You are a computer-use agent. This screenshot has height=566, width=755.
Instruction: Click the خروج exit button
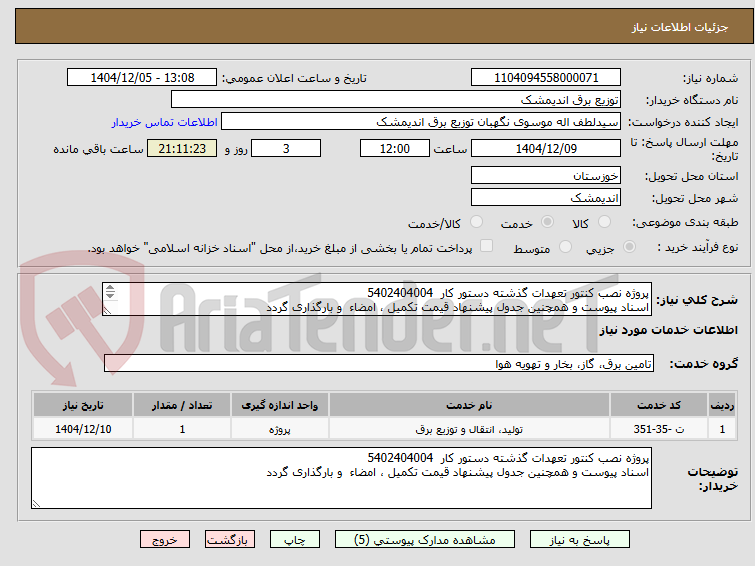click(165, 540)
